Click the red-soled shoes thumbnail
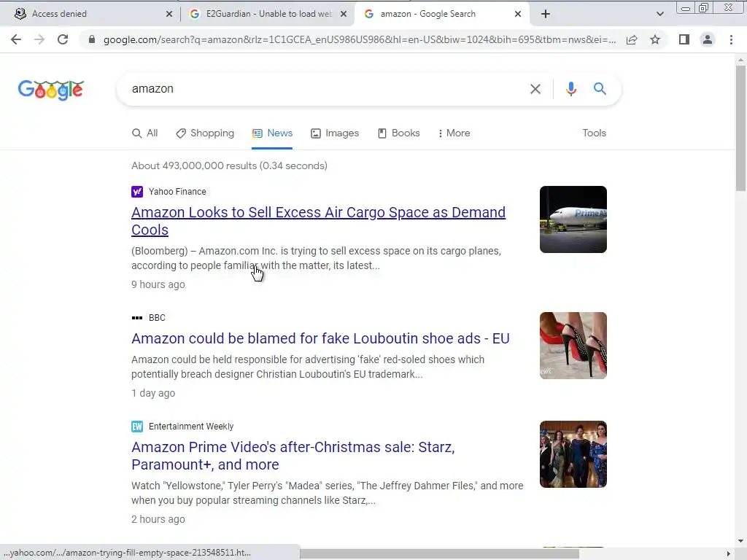The height and width of the screenshot is (560, 747). (573, 346)
